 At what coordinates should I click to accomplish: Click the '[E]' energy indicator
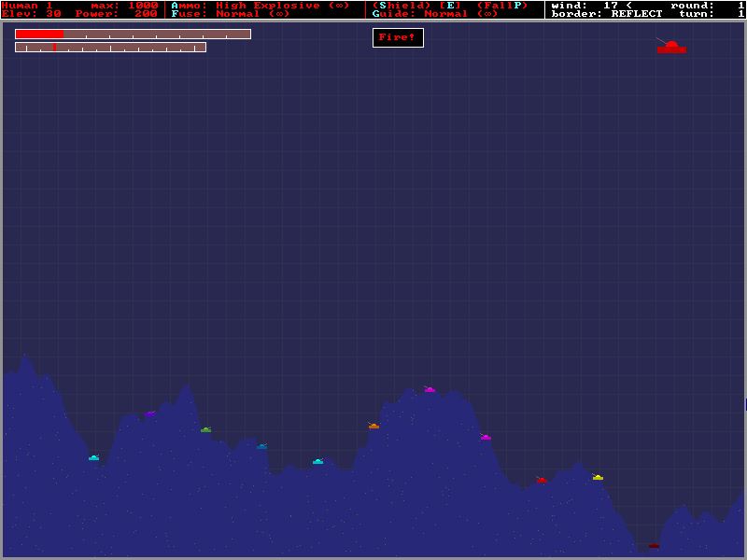pyautogui.click(x=450, y=6)
